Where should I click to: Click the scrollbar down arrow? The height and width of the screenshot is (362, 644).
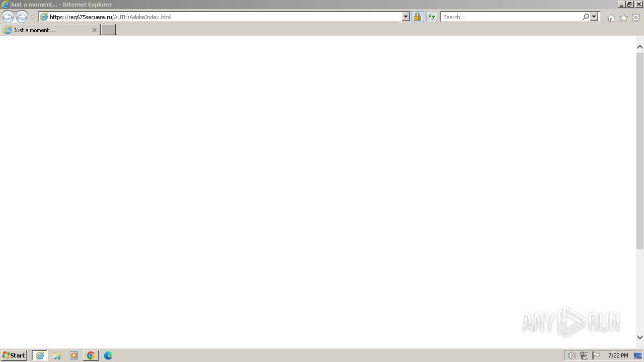pos(640,337)
